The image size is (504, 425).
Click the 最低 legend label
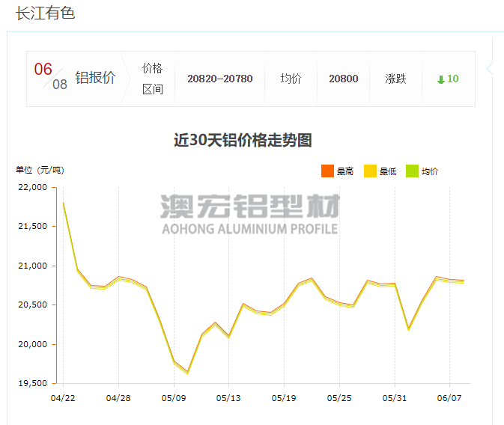pos(388,171)
